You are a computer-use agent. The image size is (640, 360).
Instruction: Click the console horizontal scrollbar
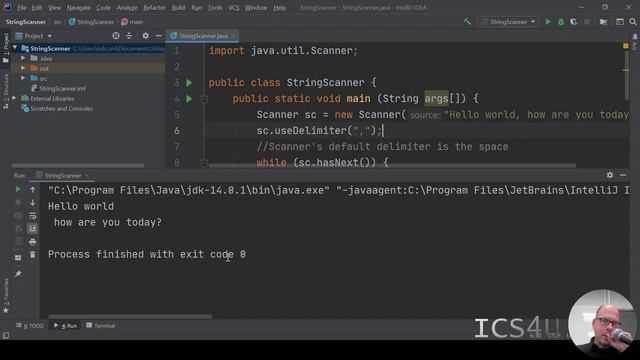point(130,316)
